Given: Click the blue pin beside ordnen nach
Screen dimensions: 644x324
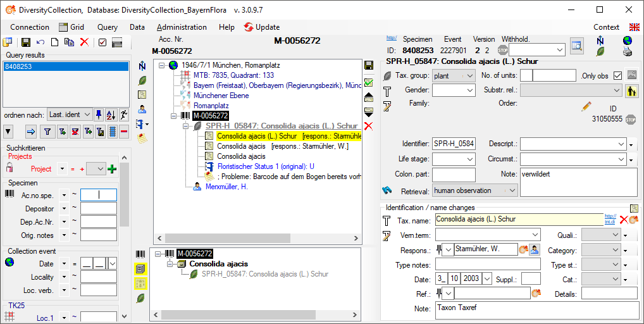Looking at the screenshot, I should pos(98,115).
